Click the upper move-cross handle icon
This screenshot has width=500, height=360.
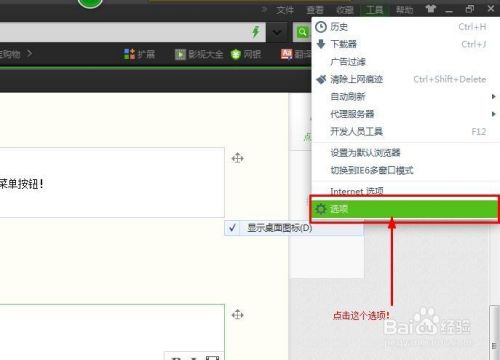coord(238,158)
